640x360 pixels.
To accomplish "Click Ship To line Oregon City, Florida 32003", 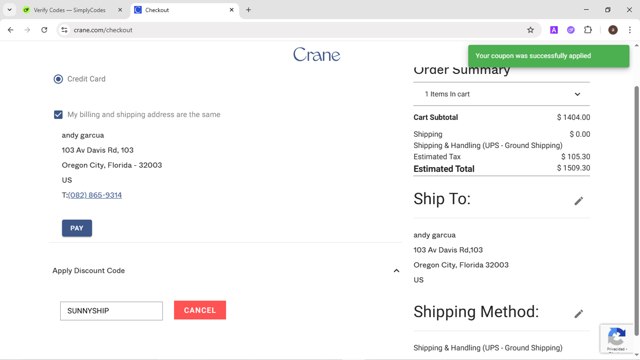I will 461,265.
